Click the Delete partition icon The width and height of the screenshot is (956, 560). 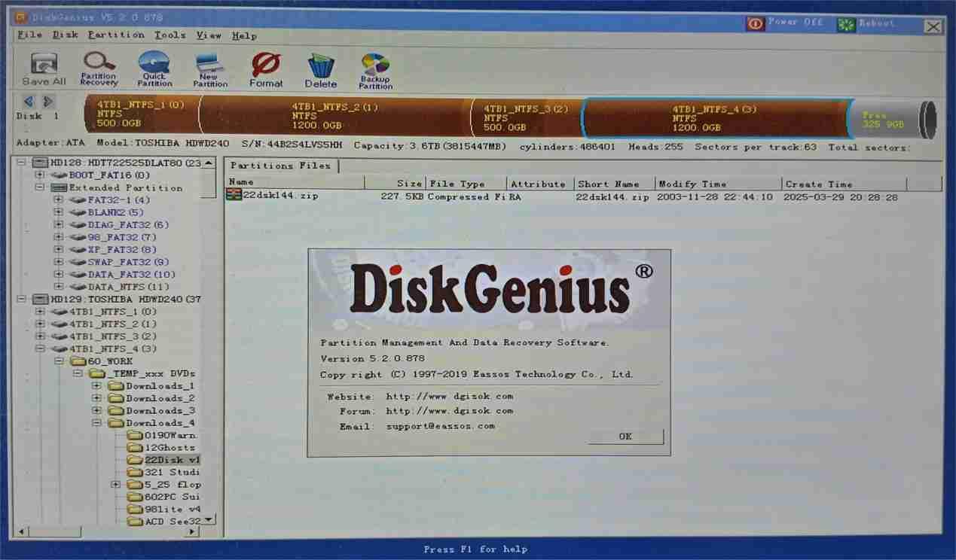[x=321, y=71]
